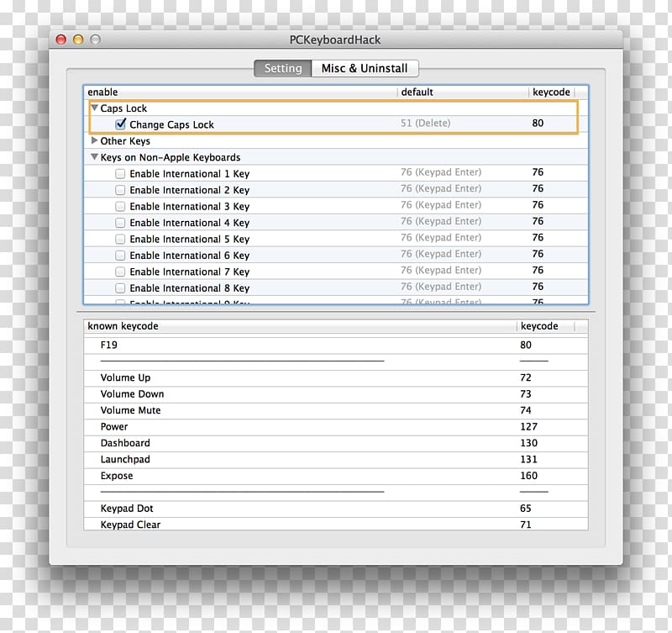Click keycode 127 in the Power row
The image size is (672, 633).
528,427
